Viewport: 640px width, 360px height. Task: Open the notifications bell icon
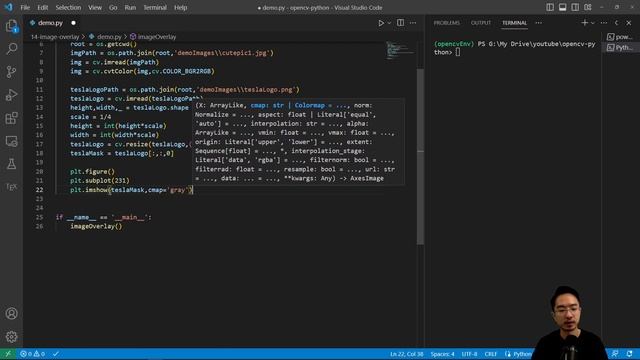coord(629,354)
